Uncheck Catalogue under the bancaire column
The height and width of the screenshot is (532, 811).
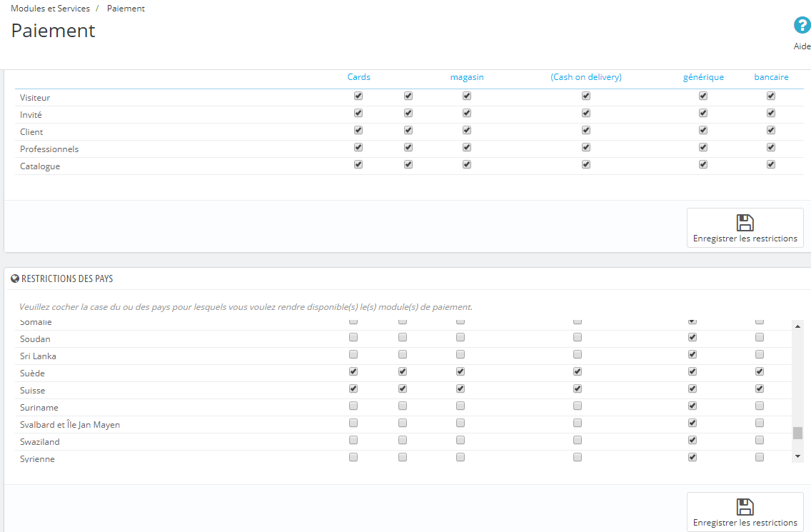[770, 164]
